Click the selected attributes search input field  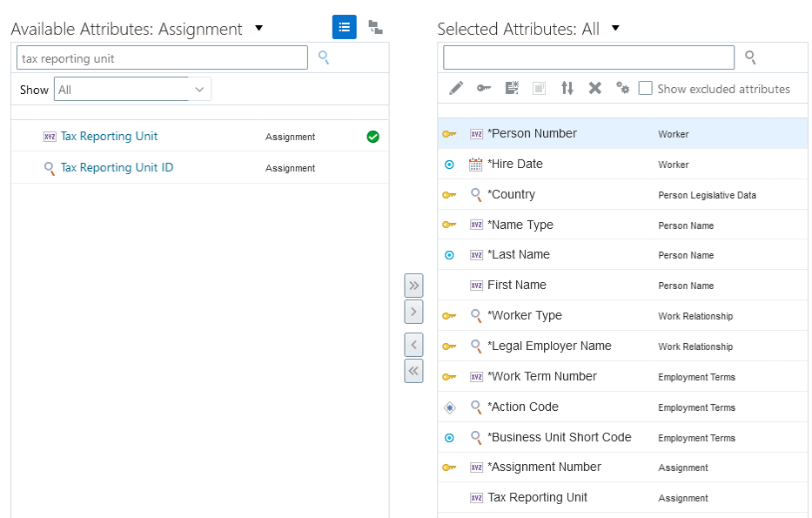click(588, 57)
